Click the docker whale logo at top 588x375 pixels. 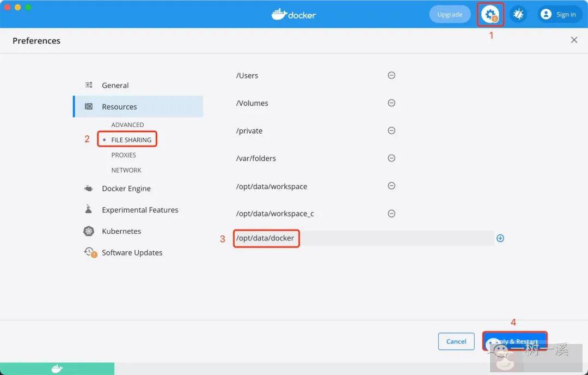293,14
